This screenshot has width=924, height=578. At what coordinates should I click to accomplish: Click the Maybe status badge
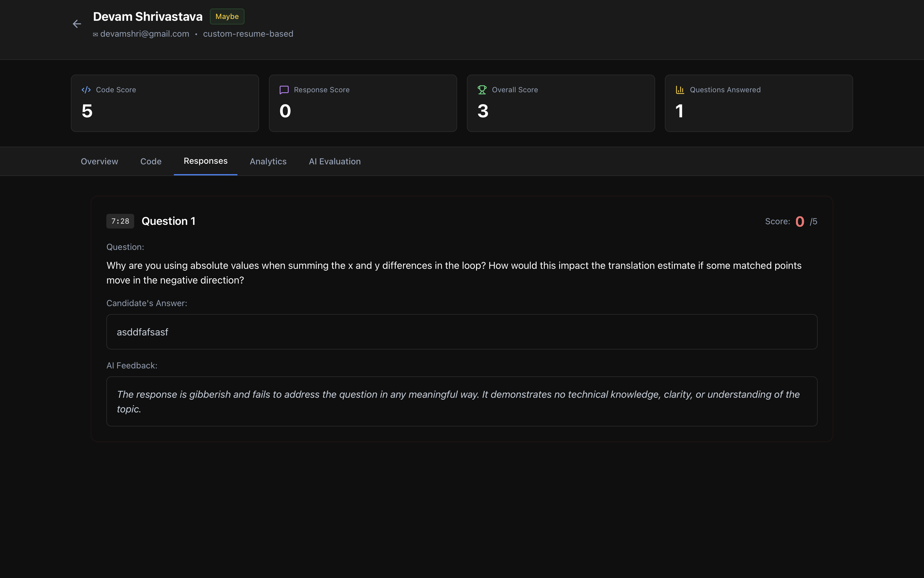[x=227, y=16]
